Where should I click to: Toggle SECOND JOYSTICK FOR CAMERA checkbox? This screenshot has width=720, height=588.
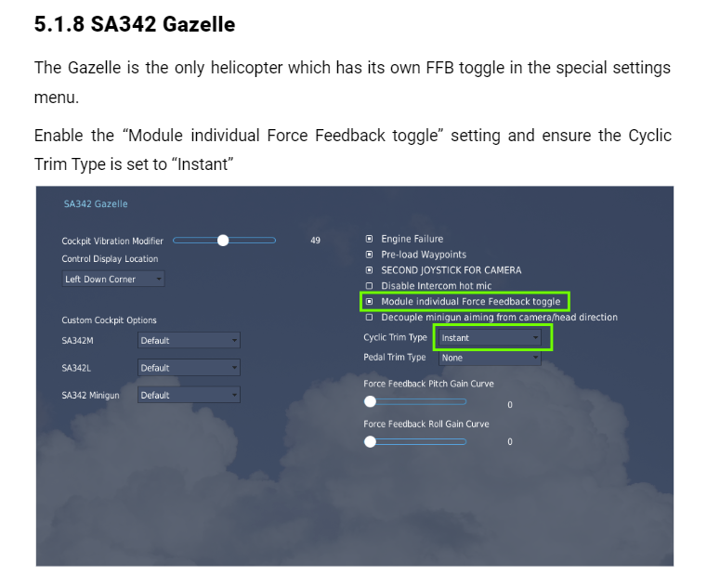coord(370,270)
